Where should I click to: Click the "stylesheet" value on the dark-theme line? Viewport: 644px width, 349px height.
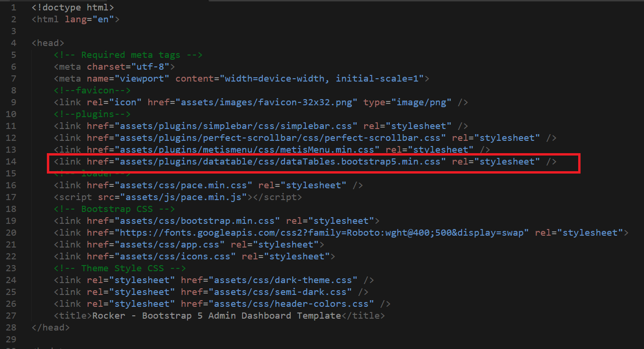(142, 280)
